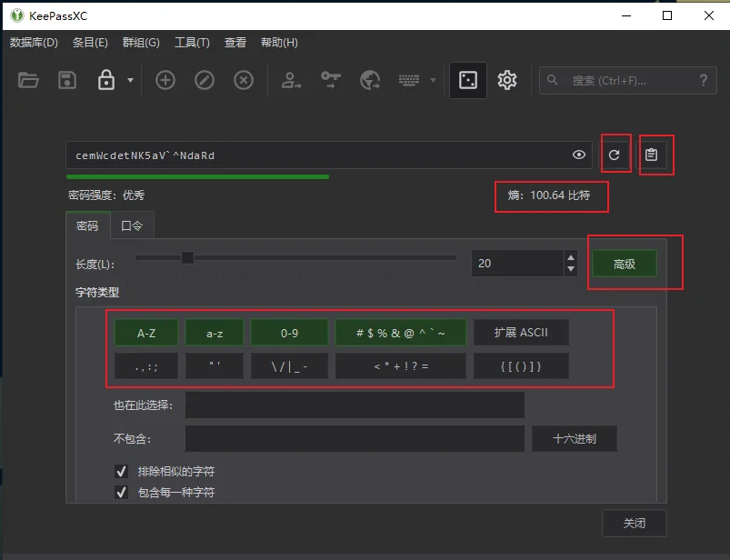Perform Auto-Type with the keyboard icon
Screen dimensions: 730x560
point(409,81)
